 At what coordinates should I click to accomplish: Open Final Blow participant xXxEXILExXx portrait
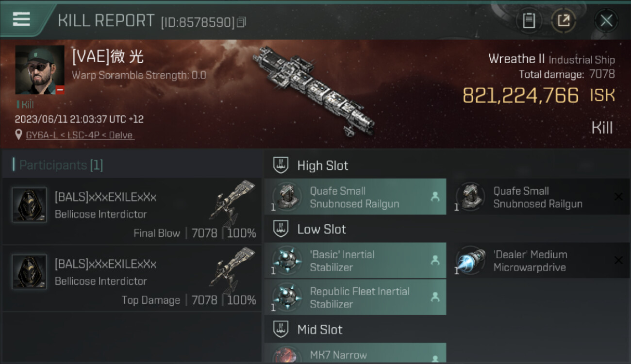click(29, 205)
